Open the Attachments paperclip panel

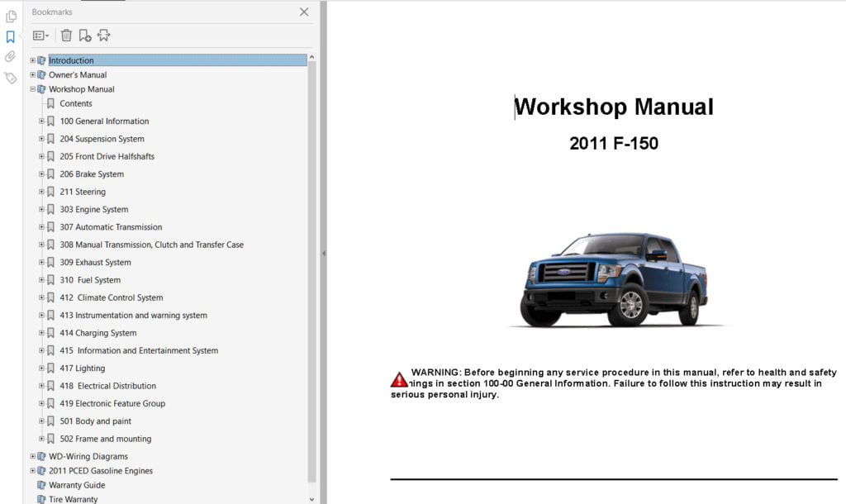[11, 57]
